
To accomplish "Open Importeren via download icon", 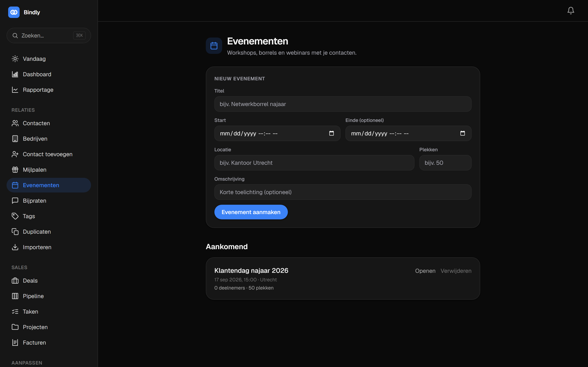I will pyautogui.click(x=15, y=247).
